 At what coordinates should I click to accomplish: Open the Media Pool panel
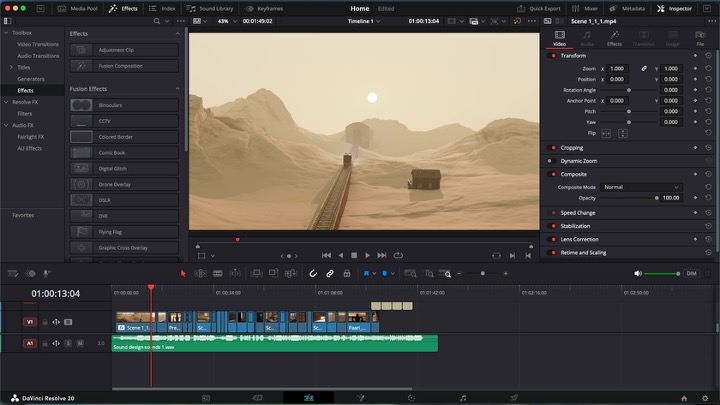(x=78, y=8)
